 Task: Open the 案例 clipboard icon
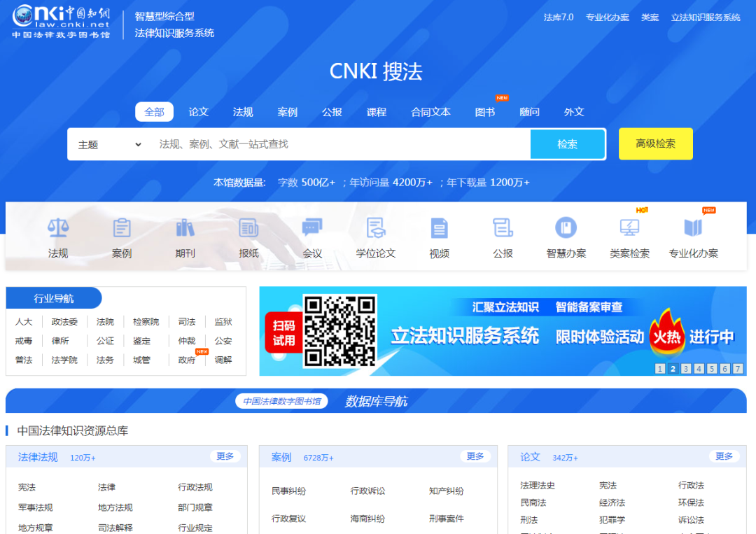(x=122, y=227)
